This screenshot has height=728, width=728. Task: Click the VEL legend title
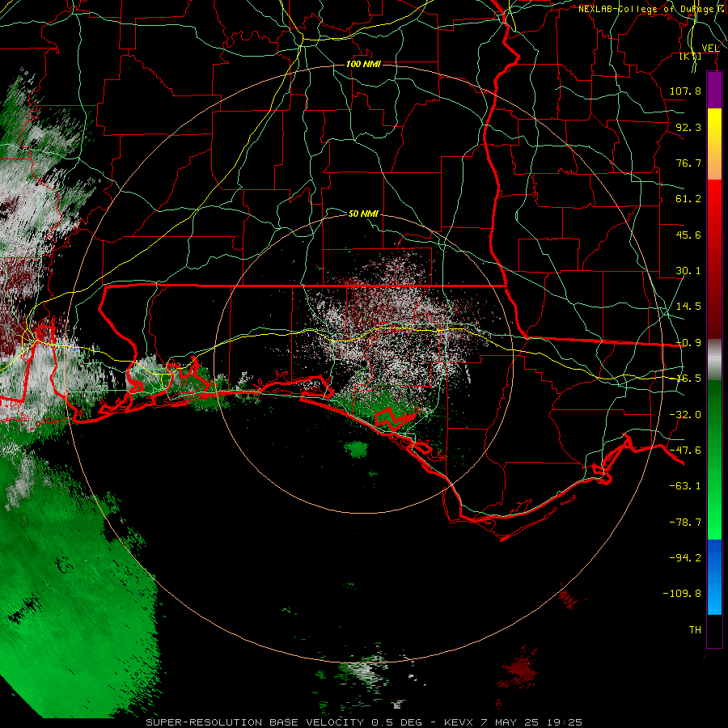coord(710,49)
